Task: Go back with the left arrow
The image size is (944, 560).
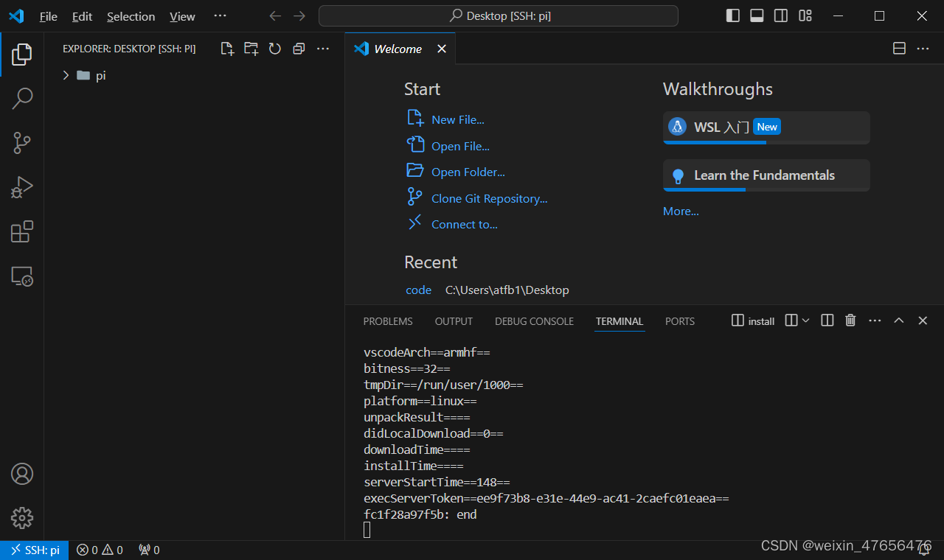Action: point(275,16)
